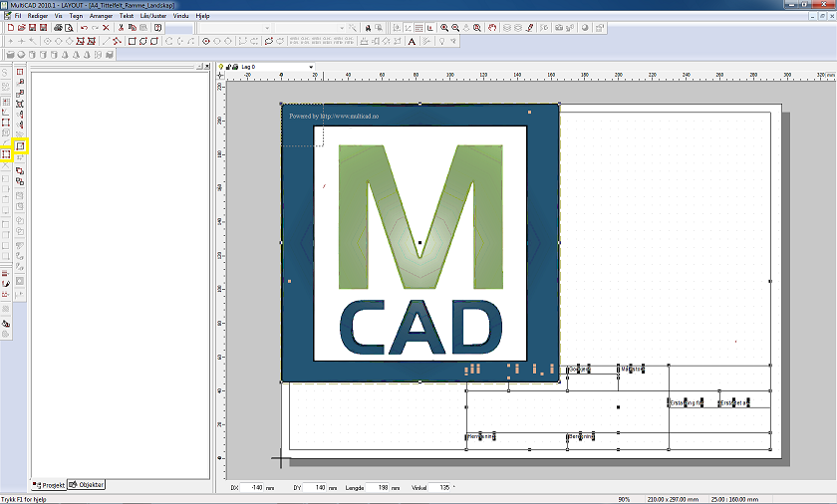
Task: Click the Lengde value field
Action: [x=378, y=487]
